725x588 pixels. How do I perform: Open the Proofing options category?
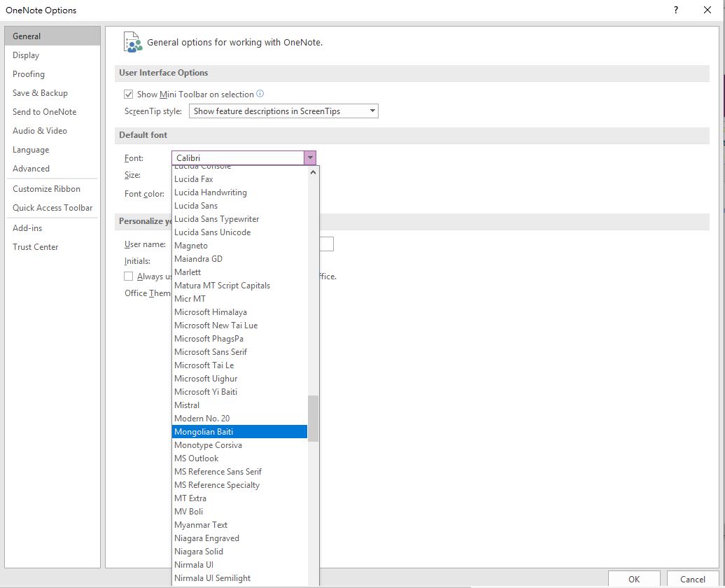click(52, 74)
